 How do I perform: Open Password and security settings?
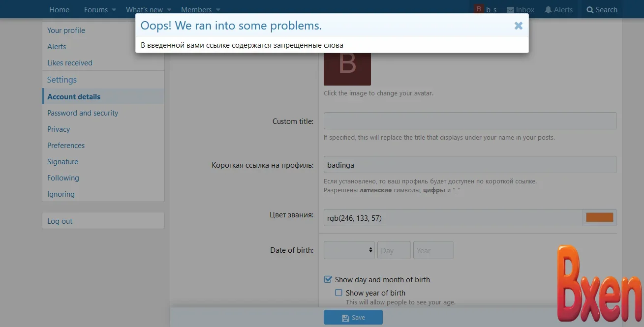pyautogui.click(x=83, y=113)
